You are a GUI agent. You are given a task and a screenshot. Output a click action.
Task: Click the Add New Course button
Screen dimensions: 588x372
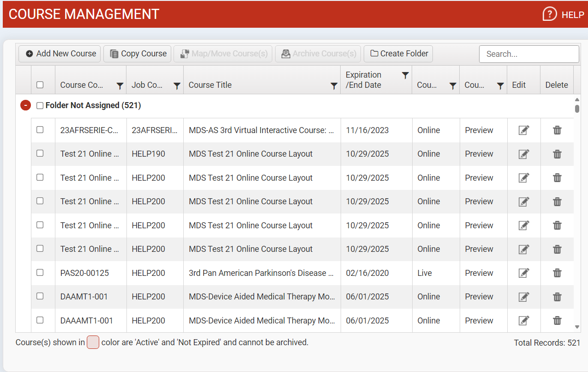tap(60, 54)
